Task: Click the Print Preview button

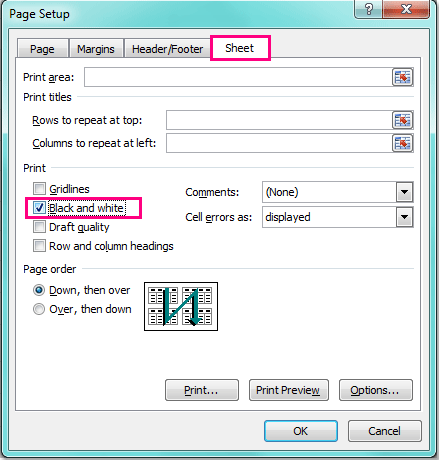Action: point(289,390)
